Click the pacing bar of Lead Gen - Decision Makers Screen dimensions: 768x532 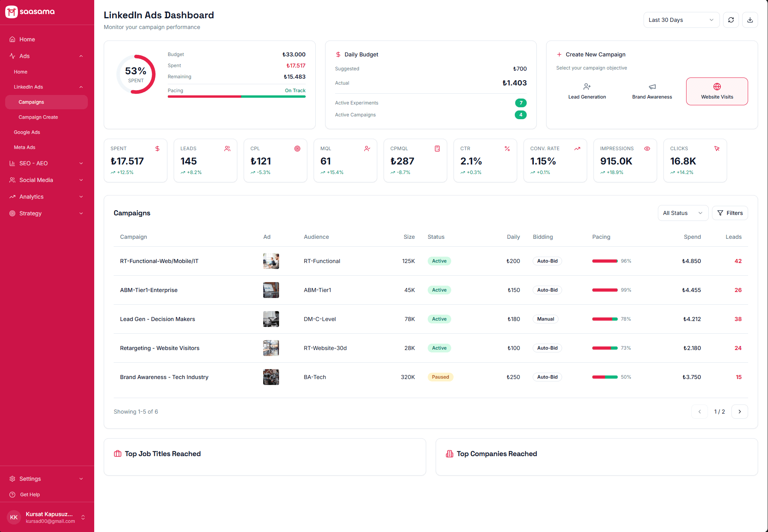(605, 319)
